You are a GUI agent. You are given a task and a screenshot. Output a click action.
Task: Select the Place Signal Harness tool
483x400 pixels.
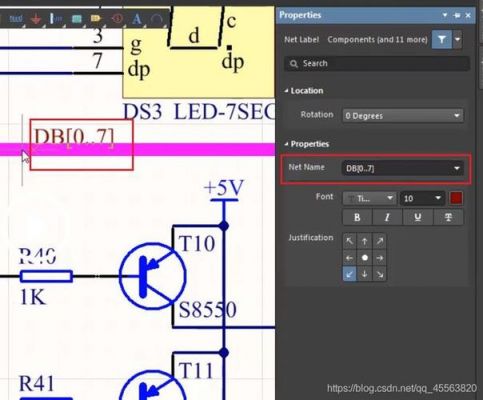(x=55, y=19)
